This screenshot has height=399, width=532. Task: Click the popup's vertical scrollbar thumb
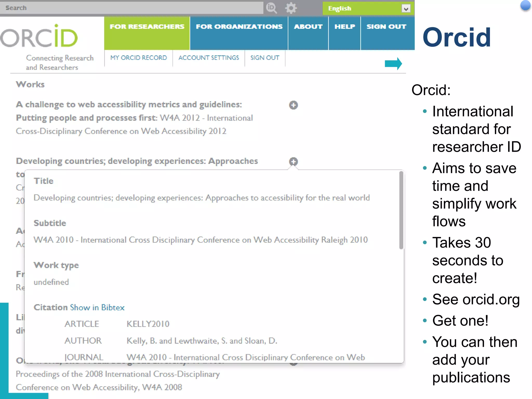[x=401, y=210]
